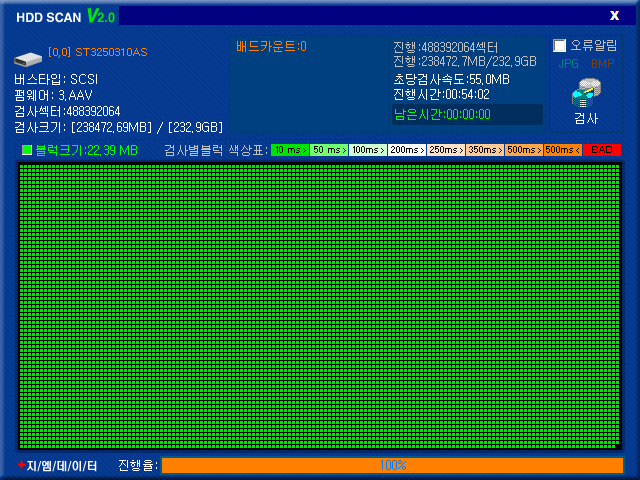This screenshot has width=640, height=480.
Task: Close the HDD SCAN window
Action: pos(614,16)
